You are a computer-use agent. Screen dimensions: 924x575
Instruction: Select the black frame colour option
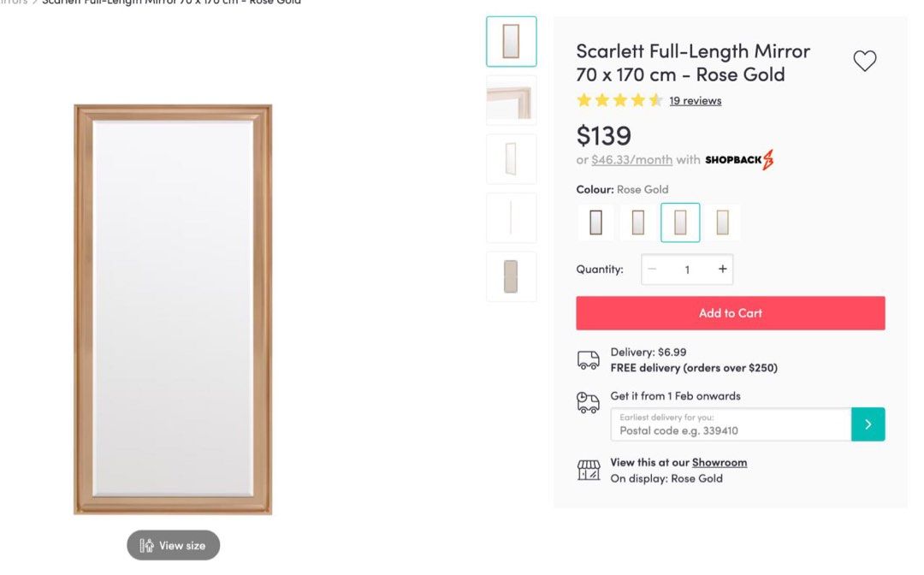tap(595, 222)
